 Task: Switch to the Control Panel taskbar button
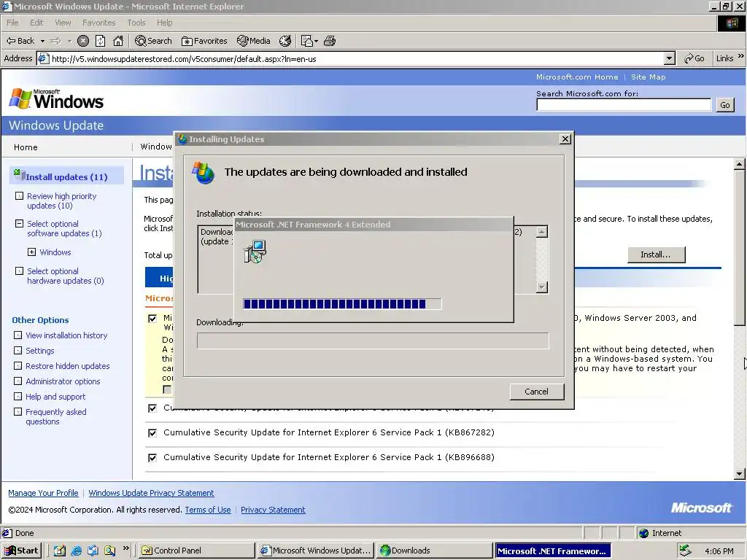tap(197, 551)
